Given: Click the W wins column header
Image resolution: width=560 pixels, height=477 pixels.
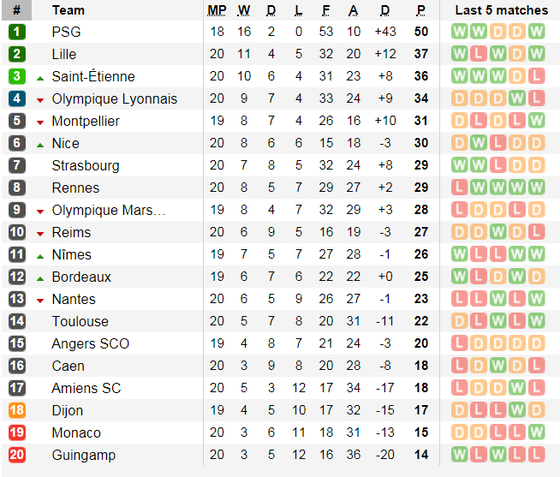Looking at the screenshot, I should pyautogui.click(x=244, y=10).
